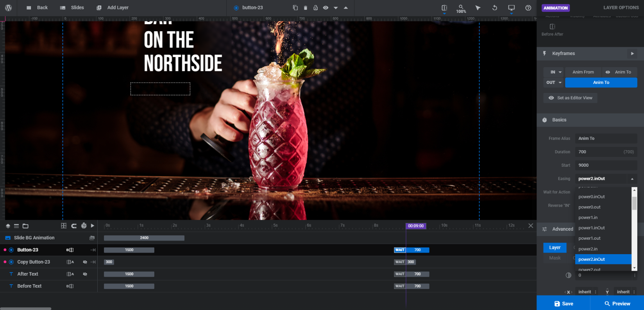Viewport: 644px width, 310px height.
Task: Open the help question mark icon
Action: click(x=528, y=8)
